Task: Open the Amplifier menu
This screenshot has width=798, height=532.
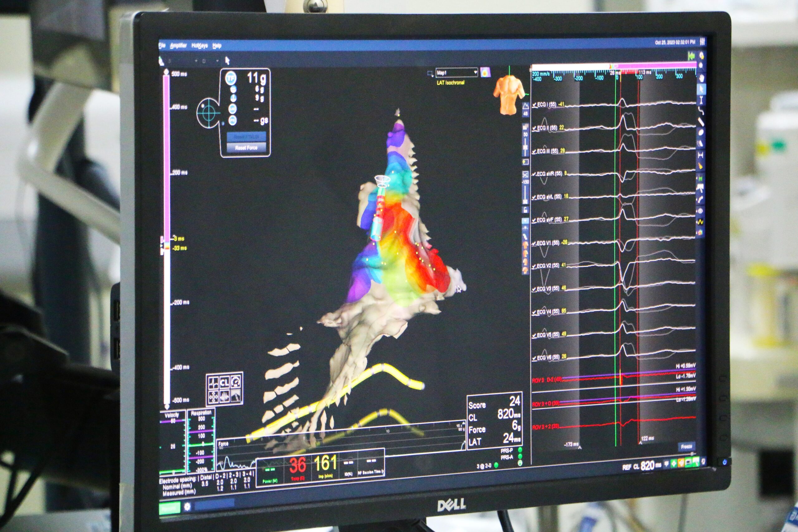Action: [x=179, y=46]
